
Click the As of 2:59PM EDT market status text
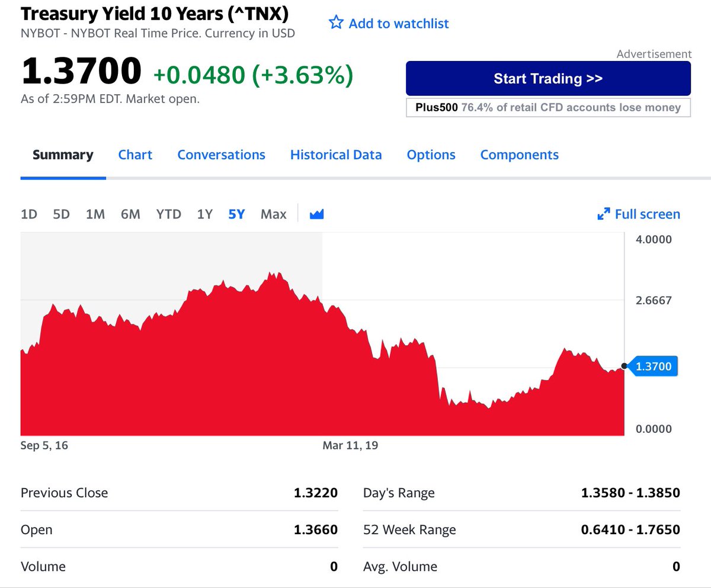point(110,99)
